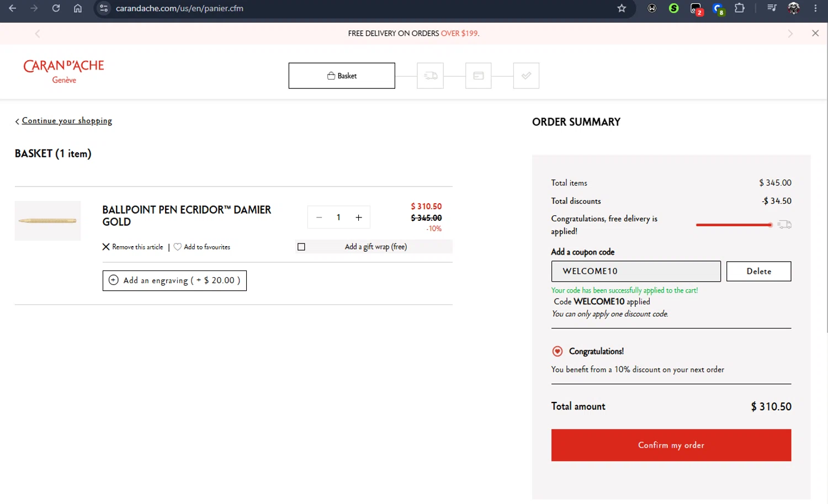Click Confirm my order button
Screen dimensions: 828x504
[x=671, y=445]
